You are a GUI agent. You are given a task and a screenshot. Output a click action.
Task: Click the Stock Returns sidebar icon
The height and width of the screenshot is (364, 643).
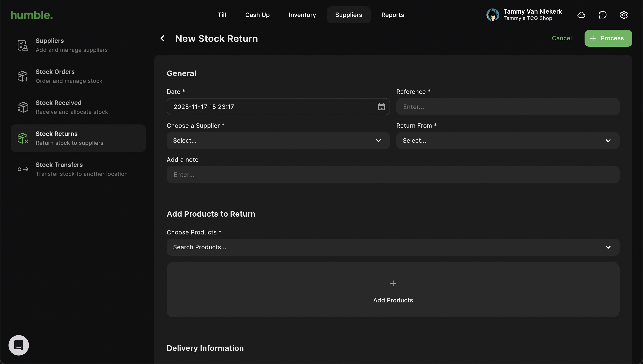point(23,138)
